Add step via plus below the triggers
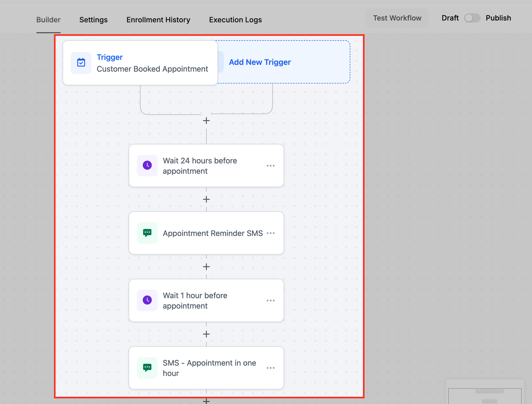Image resolution: width=532 pixels, height=404 pixels. tap(206, 121)
